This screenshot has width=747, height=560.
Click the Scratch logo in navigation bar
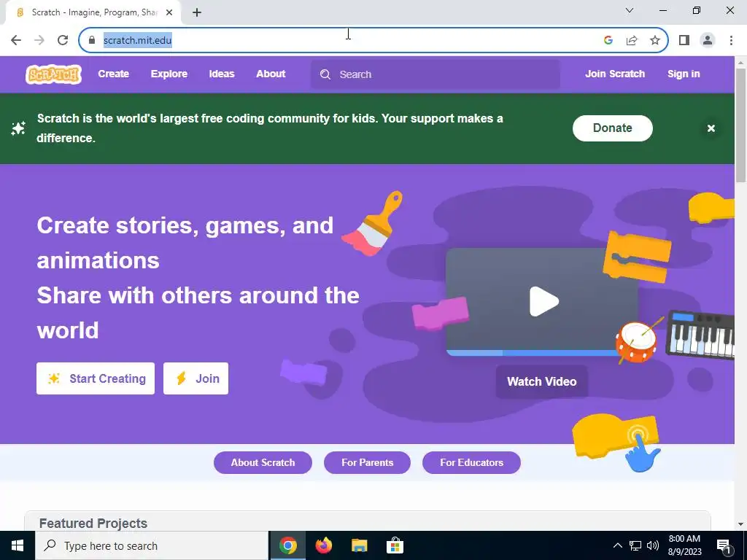pos(53,74)
